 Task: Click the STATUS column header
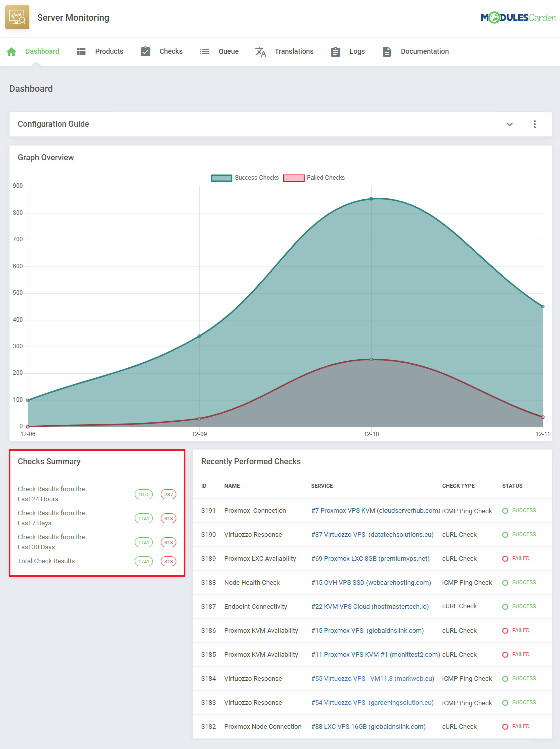click(x=512, y=486)
